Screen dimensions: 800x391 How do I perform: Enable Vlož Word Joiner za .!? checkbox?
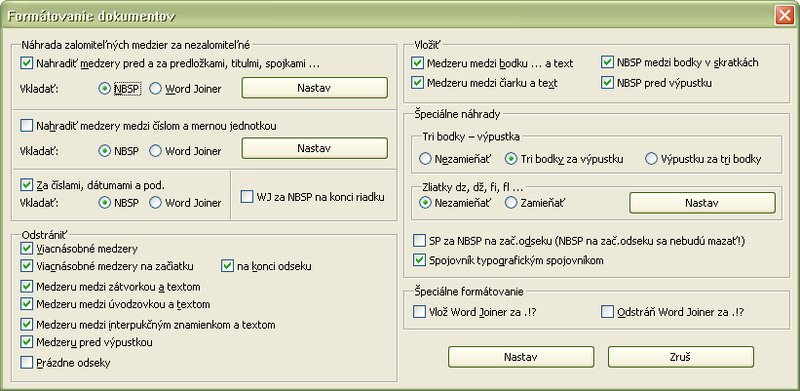(419, 311)
